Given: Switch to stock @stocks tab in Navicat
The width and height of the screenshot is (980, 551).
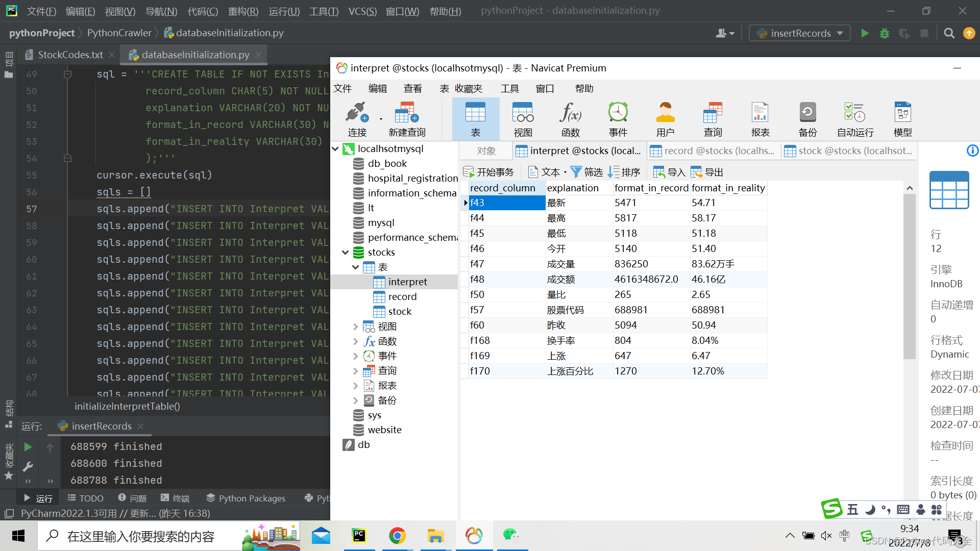Looking at the screenshot, I should click(x=848, y=151).
